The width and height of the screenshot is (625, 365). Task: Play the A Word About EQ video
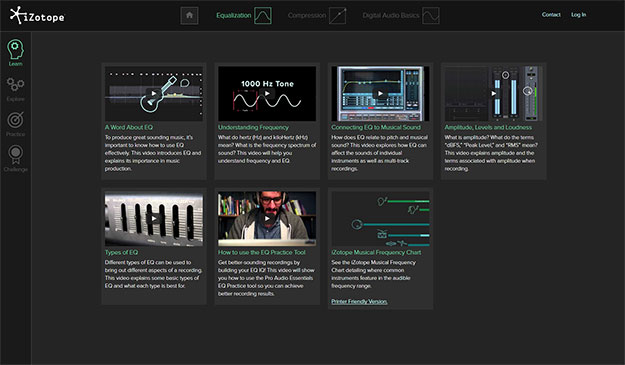(154, 94)
